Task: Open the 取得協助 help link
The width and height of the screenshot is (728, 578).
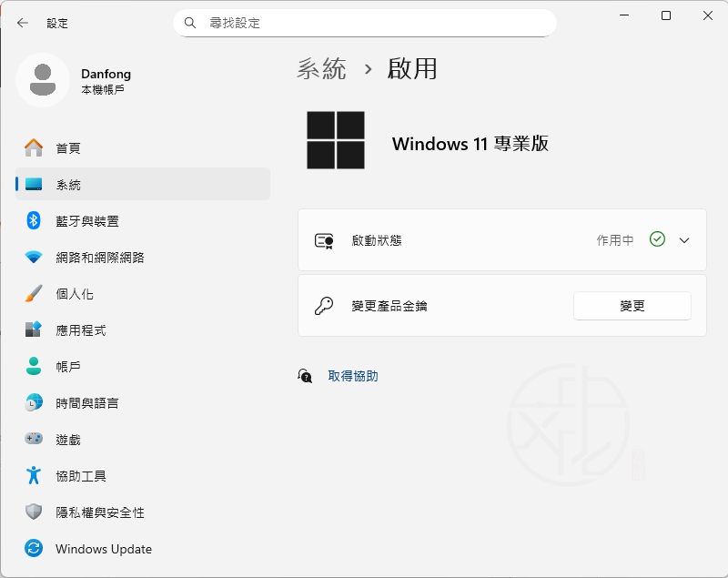Action: click(353, 375)
